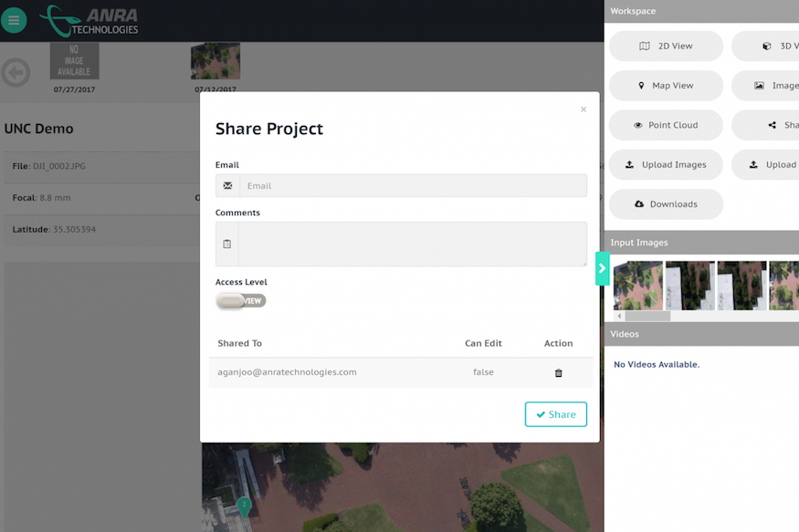Image resolution: width=799 pixels, height=532 pixels.
Task: Close the Share Project dialog
Action: pos(583,110)
